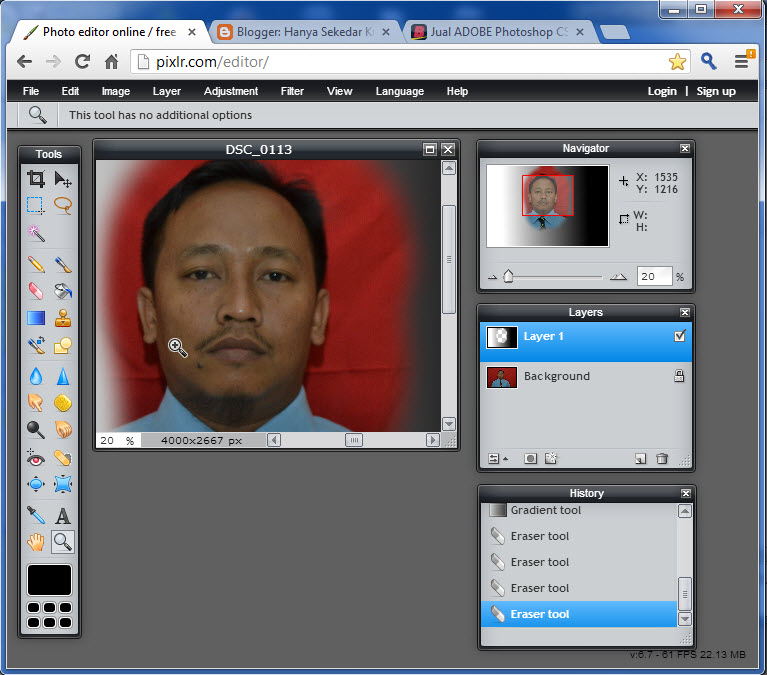Unlock the Background layer padlock

click(x=680, y=377)
